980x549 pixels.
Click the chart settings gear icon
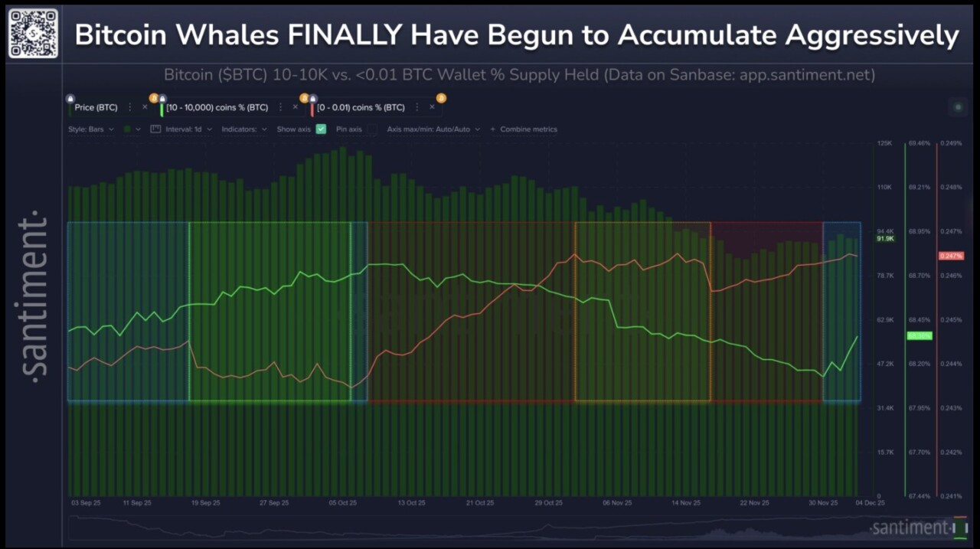958,107
